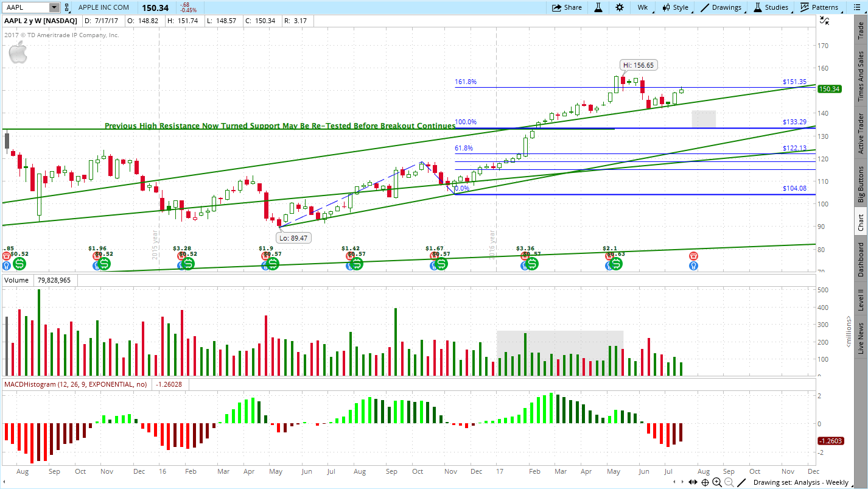Select the $133.29 price level label
Viewport: 868px width, 489px height.
tap(794, 122)
